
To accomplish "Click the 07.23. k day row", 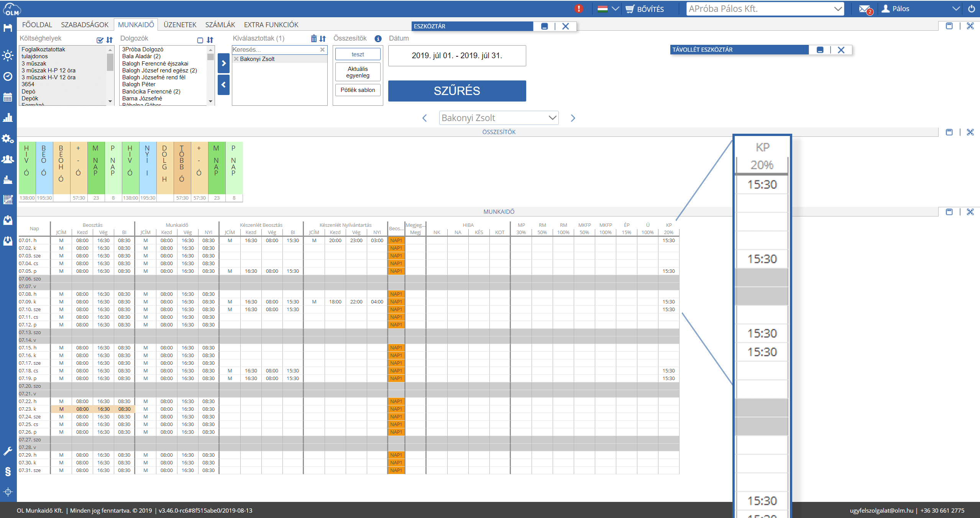I will pos(349,409).
